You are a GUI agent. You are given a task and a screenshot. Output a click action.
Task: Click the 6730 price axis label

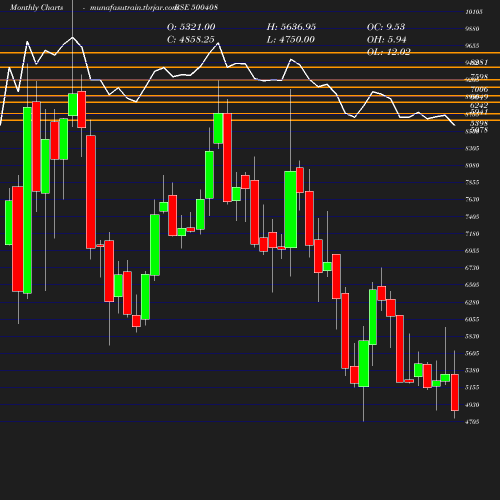coord(472,268)
